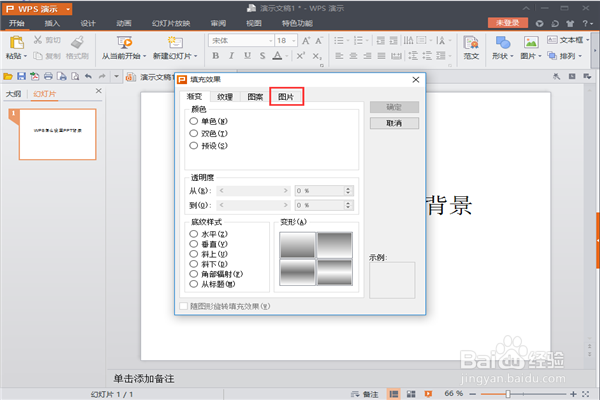
Task: Open the font size dropdown 18
Action: [294, 41]
